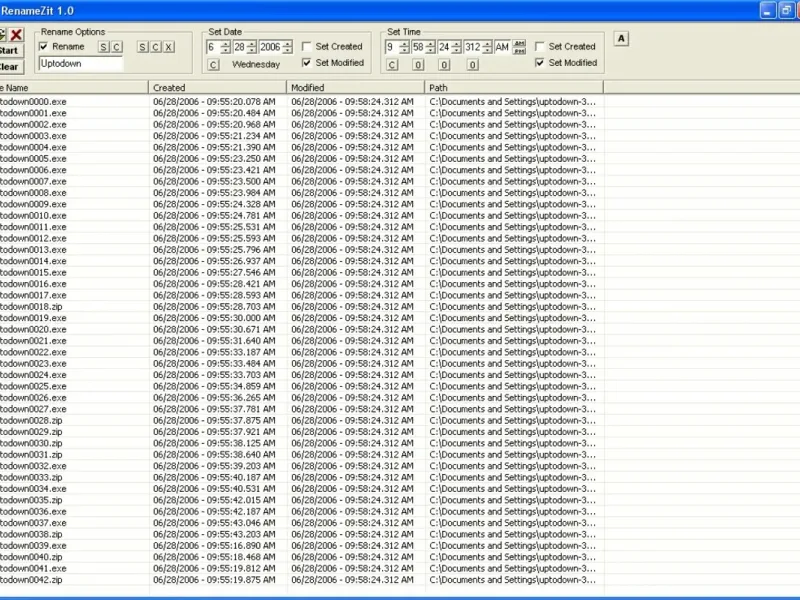Screen dimensions: 800x600
Task: Click the S button beside the Rename checkbox
Action: click(x=104, y=47)
